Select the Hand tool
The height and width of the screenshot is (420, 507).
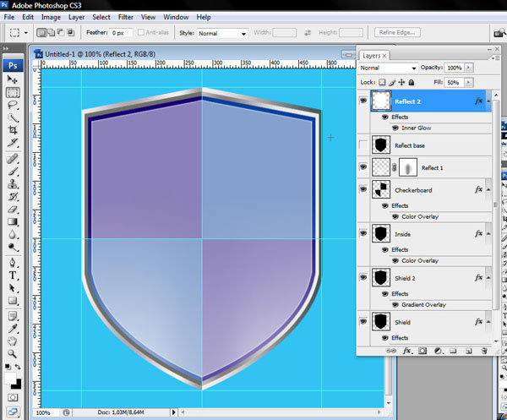tap(13, 341)
